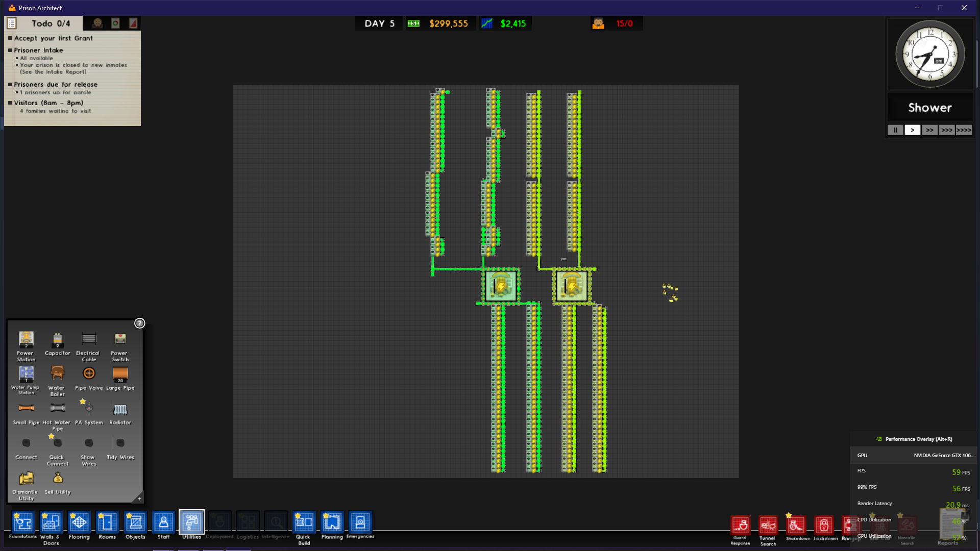
Task: Select the Water Pump Station
Action: 26,380
